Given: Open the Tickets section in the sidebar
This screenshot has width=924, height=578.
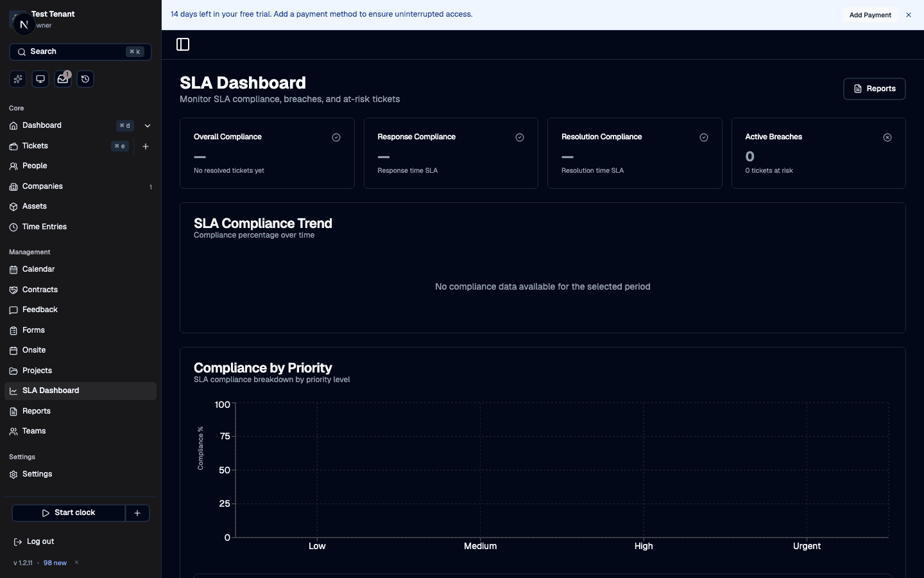Looking at the screenshot, I should (35, 146).
